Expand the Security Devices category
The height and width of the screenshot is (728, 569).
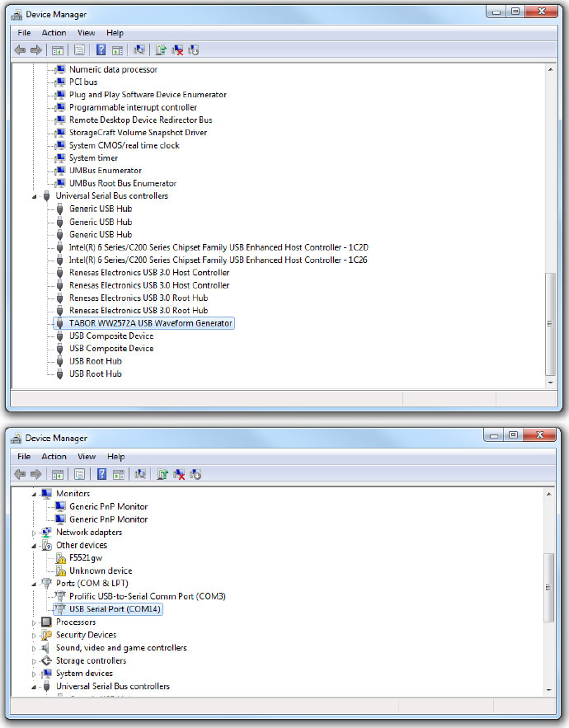pyautogui.click(x=35, y=636)
